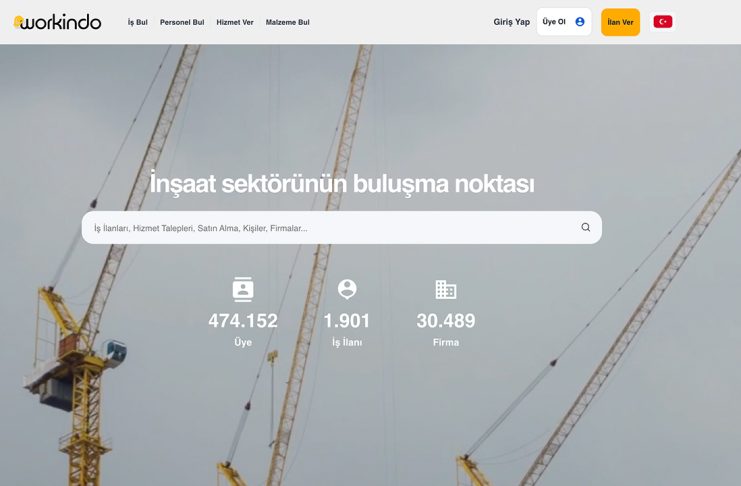Click the İş İlanı label
The image size is (741, 486).
click(347, 342)
